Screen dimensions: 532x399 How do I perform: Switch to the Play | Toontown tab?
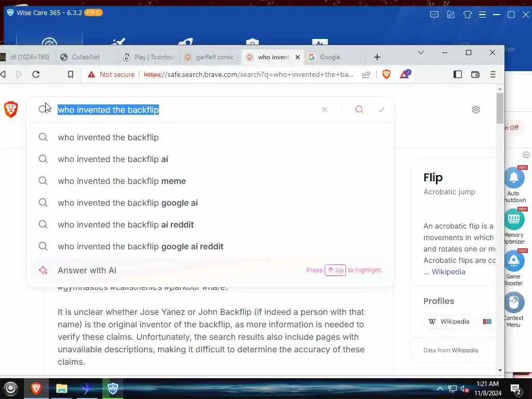pos(149,57)
